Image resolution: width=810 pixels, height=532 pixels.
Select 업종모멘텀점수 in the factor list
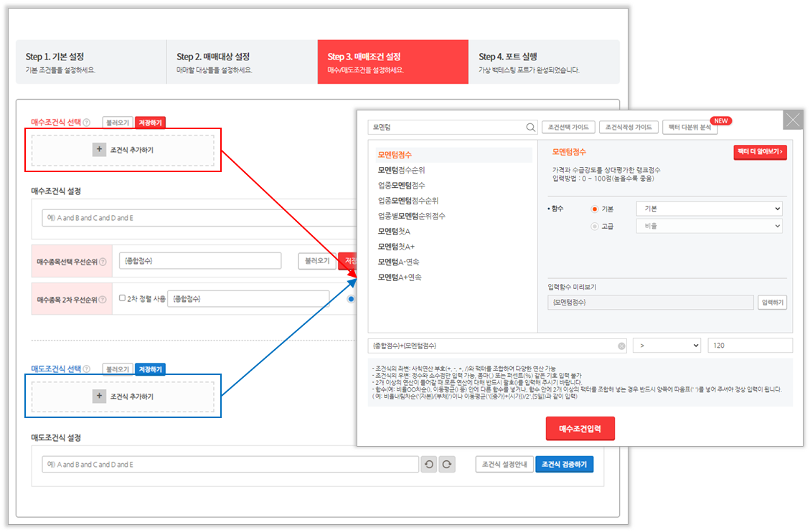click(401, 186)
